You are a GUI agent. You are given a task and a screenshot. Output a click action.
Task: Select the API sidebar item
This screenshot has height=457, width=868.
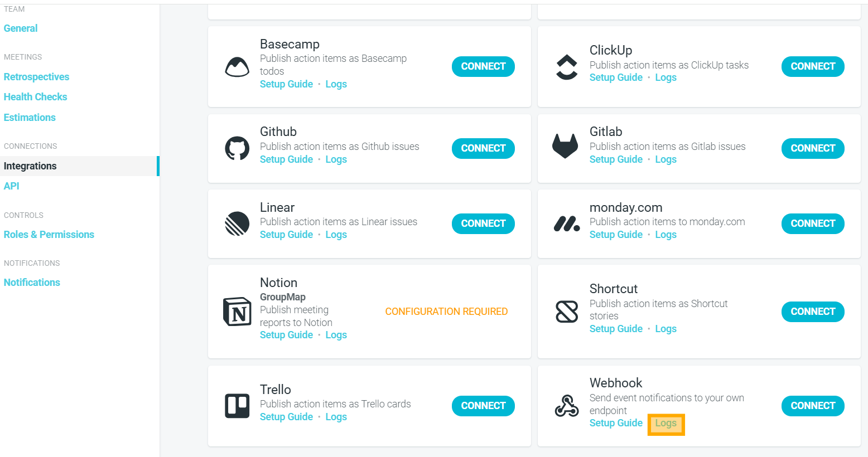click(x=11, y=186)
